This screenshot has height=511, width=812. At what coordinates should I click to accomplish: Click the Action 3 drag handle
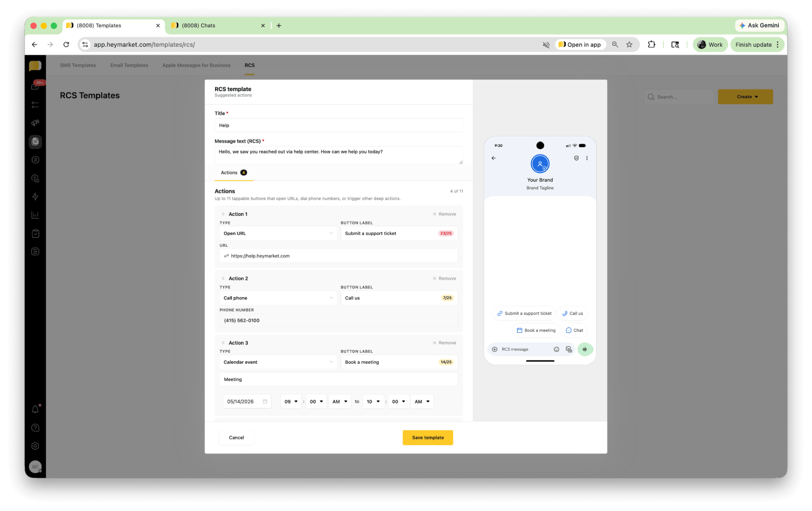coord(223,343)
